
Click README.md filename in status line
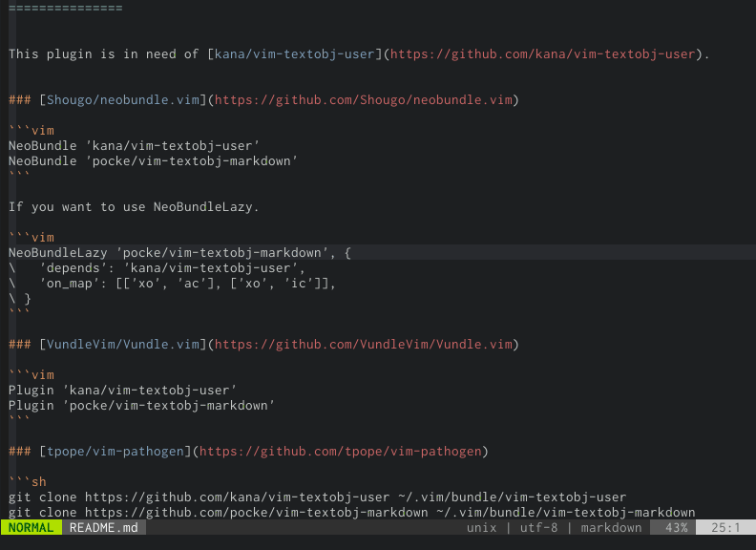104,527
